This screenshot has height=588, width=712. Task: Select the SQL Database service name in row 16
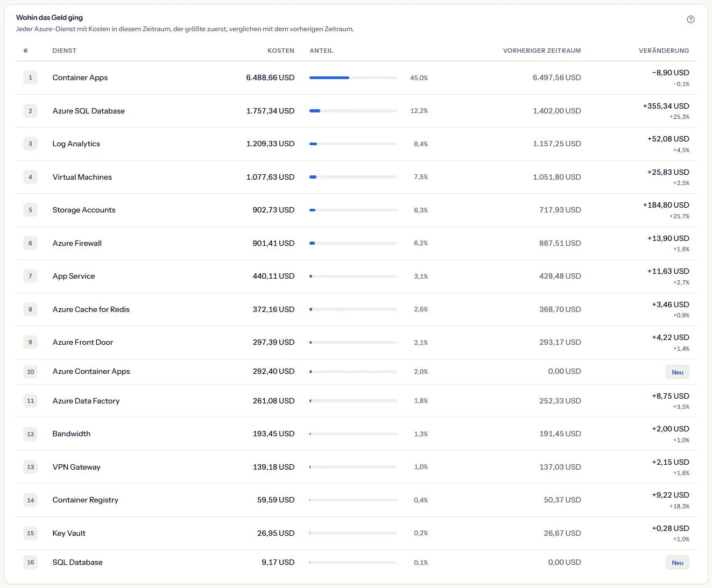tap(77, 562)
